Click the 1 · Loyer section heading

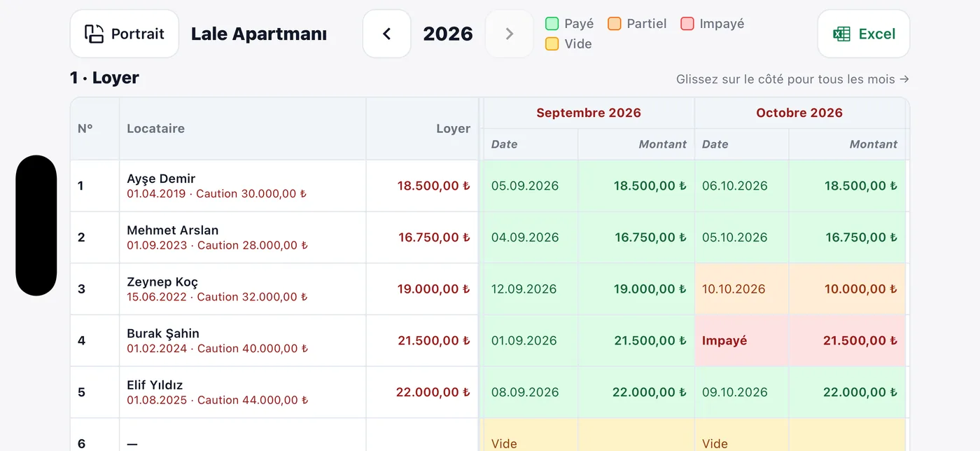(x=104, y=78)
